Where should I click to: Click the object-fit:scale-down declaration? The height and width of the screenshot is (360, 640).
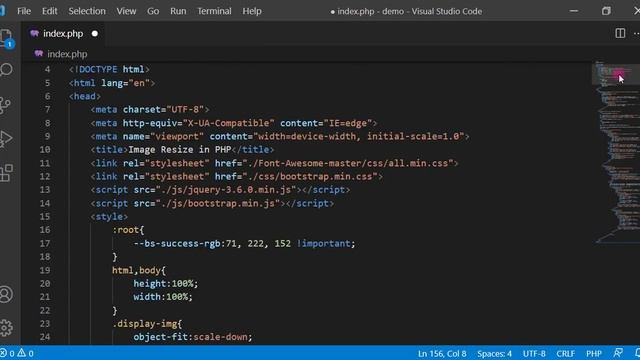tap(193, 337)
